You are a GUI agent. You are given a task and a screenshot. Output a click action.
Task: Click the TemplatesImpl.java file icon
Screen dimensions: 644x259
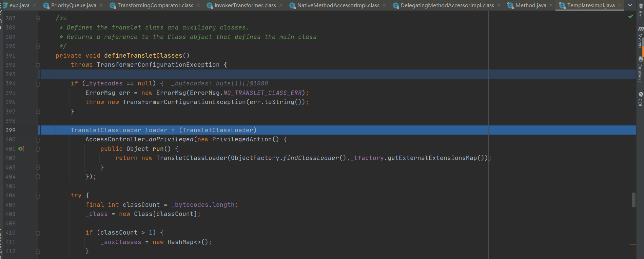click(562, 5)
